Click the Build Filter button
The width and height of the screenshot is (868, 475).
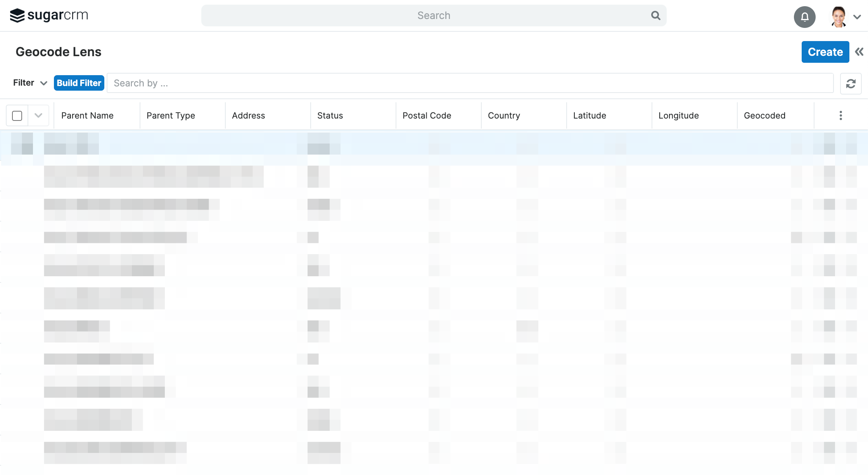79,83
